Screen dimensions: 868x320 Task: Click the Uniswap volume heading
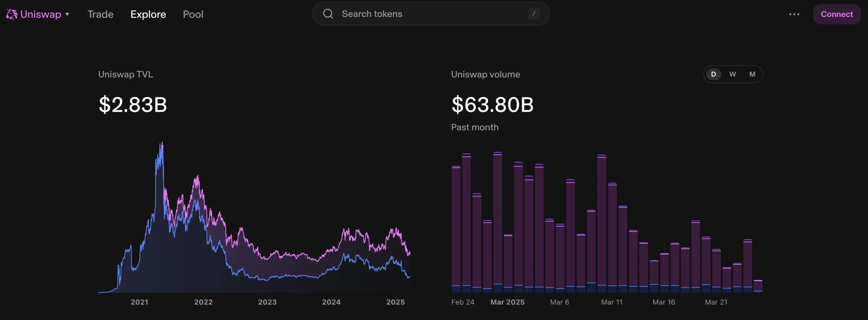click(x=485, y=74)
